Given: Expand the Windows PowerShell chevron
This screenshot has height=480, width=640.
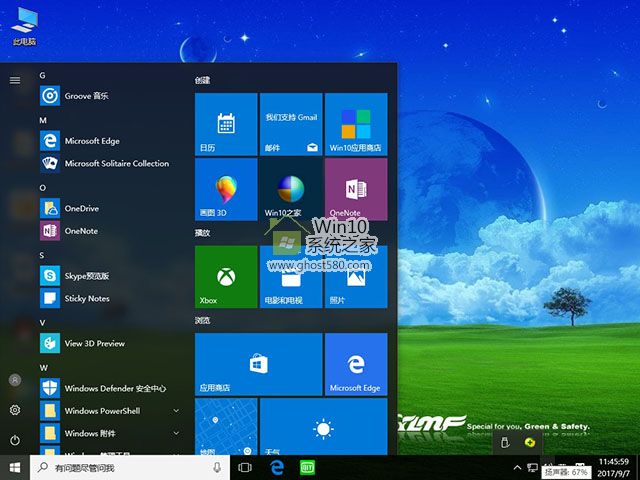Looking at the screenshot, I should point(176,411).
